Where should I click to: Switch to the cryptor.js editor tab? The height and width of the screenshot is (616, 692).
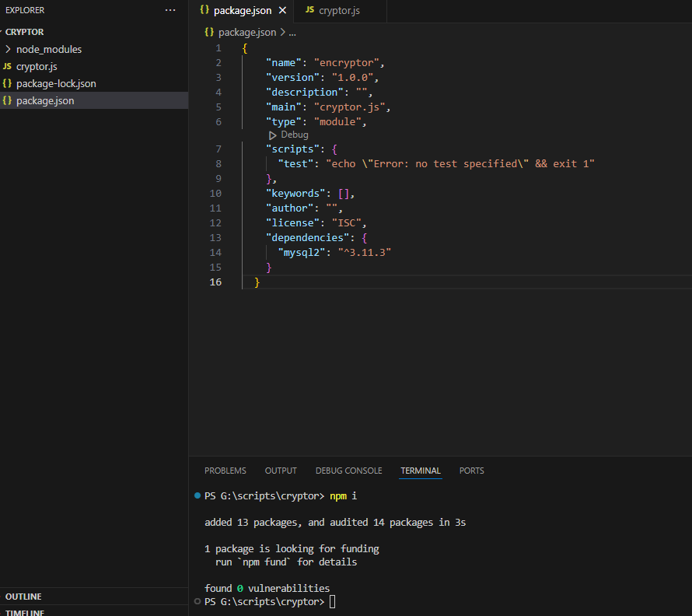pyautogui.click(x=339, y=11)
